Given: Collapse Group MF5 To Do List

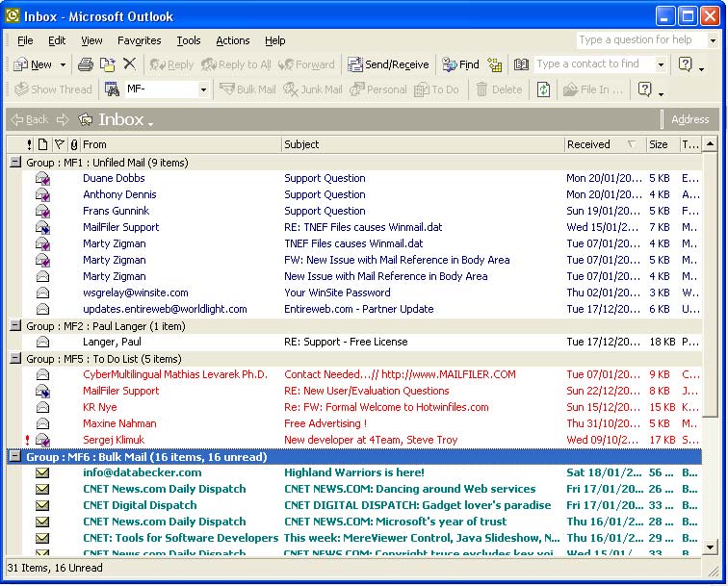Looking at the screenshot, I should coord(15,358).
